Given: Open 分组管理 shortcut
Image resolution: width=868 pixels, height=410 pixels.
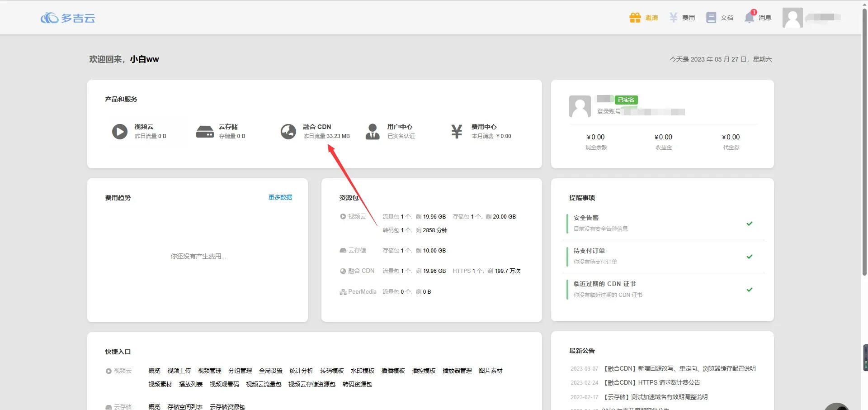Looking at the screenshot, I should click(x=240, y=371).
